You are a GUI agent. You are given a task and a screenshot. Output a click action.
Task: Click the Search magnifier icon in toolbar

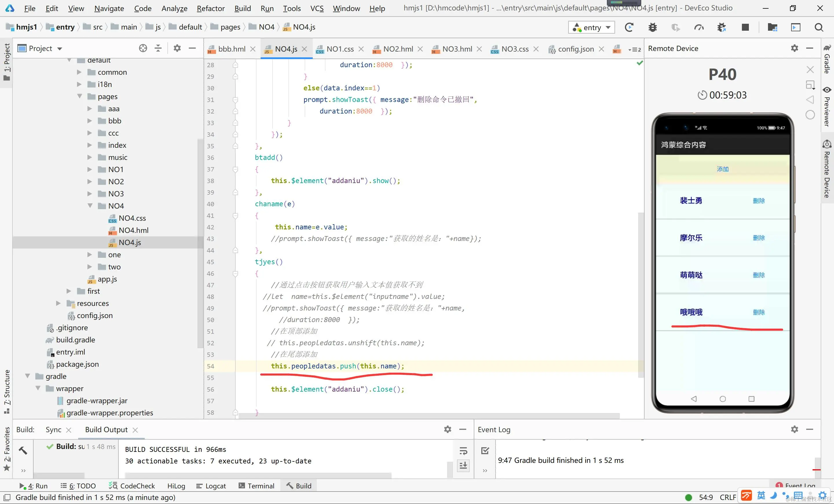coord(818,28)
